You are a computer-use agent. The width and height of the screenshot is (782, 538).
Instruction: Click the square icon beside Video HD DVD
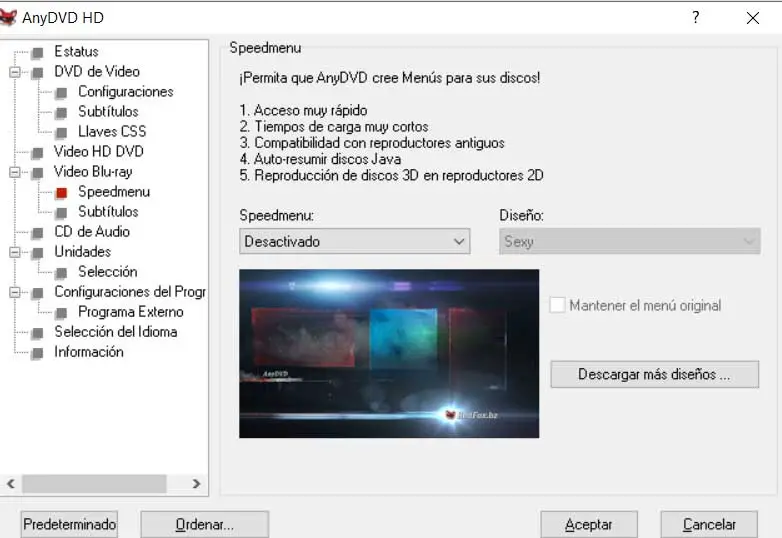pos(37,152)
